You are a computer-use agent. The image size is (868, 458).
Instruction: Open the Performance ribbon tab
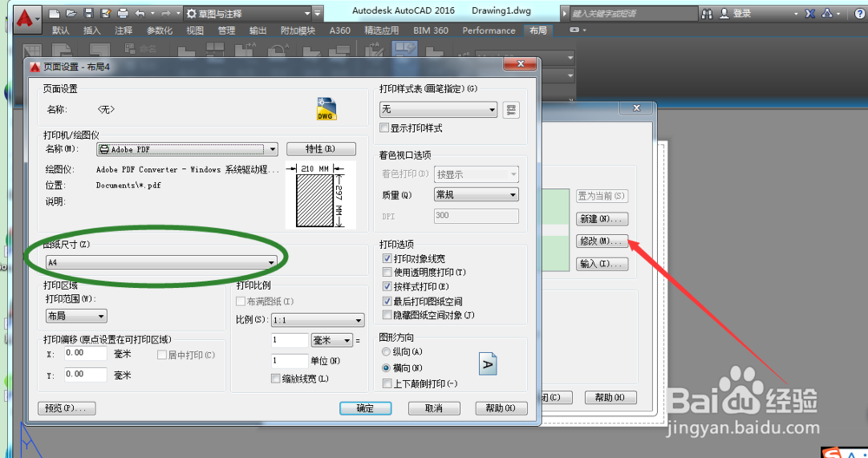(x=489, y=30)
